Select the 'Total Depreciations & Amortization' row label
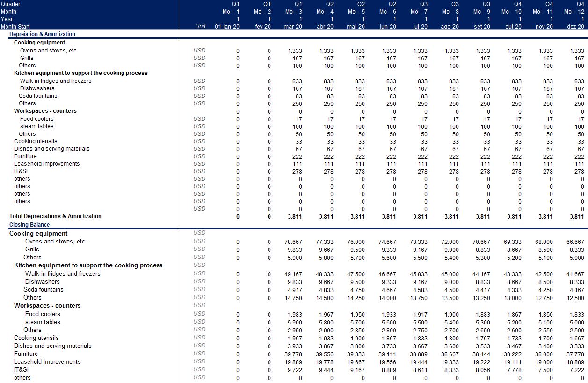Image resolution: width=588 pixels, height=383 pixels. tap(55, 216)
